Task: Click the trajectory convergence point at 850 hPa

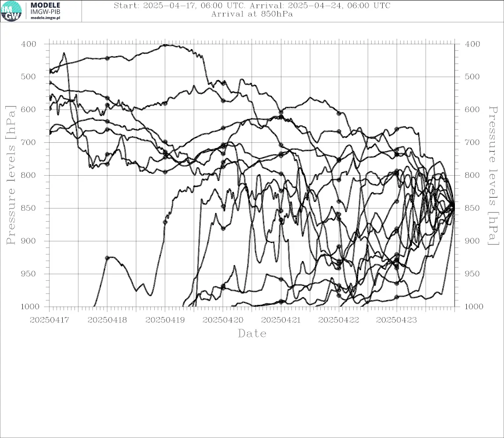Action: click(454, 208)
